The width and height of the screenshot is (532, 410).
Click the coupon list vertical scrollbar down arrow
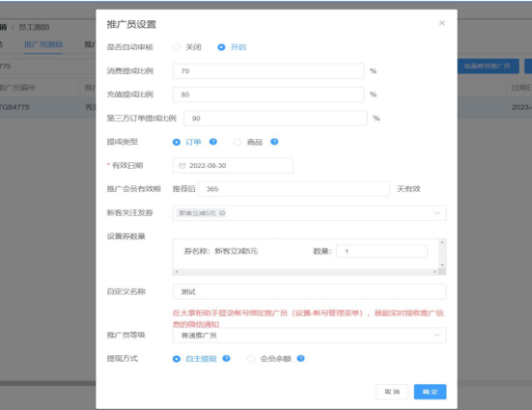pyautogui.click(x=442, y=265)
